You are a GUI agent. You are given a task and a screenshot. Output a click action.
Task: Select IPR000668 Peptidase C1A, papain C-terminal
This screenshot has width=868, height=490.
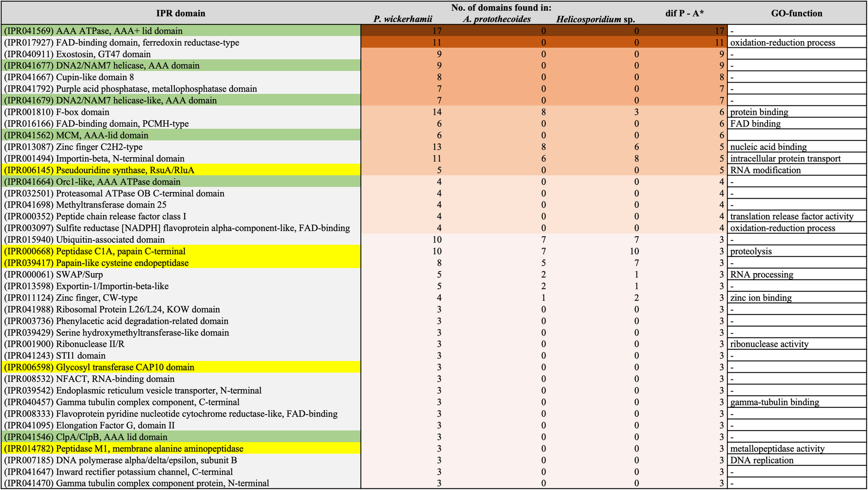181,251
